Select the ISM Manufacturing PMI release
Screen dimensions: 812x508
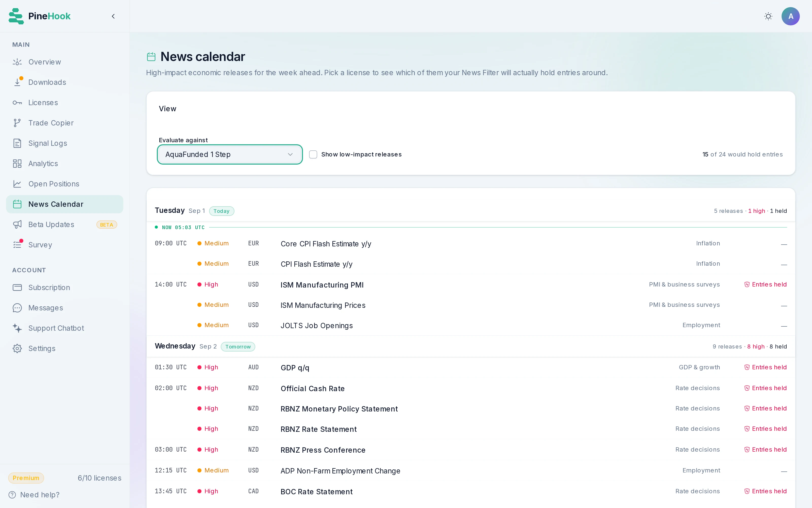[471, 285]
